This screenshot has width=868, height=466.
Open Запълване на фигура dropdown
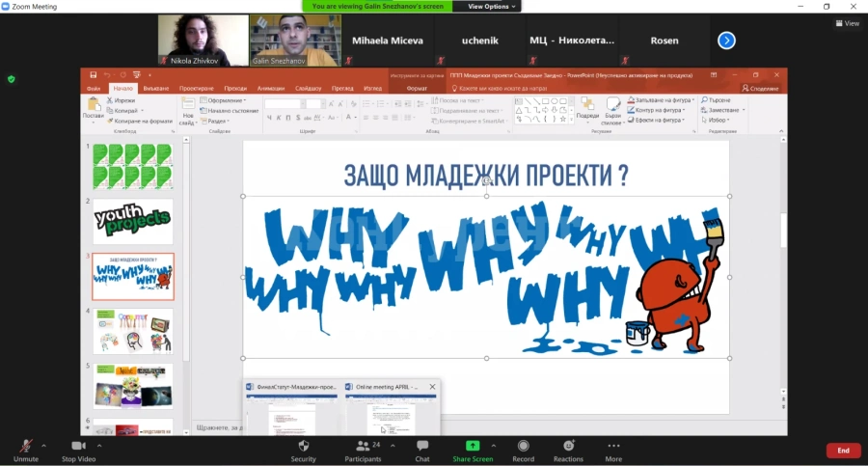[x=661, y=100]
